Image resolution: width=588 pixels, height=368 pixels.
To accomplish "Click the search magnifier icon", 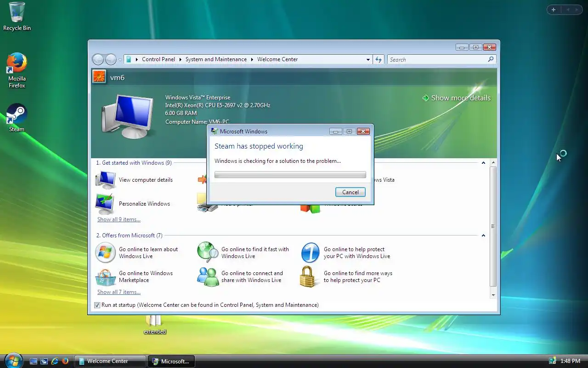I will pyautogui.click(x=491, y=59).
